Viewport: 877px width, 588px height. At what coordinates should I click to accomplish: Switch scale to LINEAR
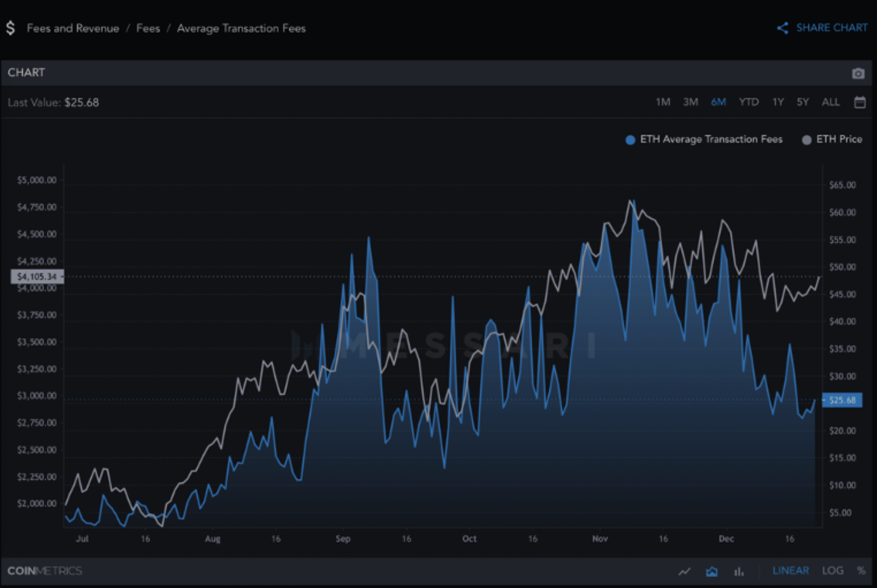(x=790, y=570)
